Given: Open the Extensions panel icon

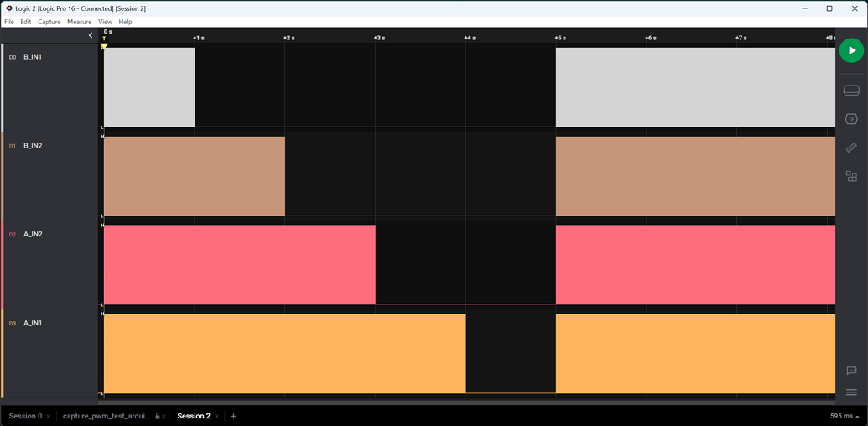Looking at the screenshot, I should point(851,176).
